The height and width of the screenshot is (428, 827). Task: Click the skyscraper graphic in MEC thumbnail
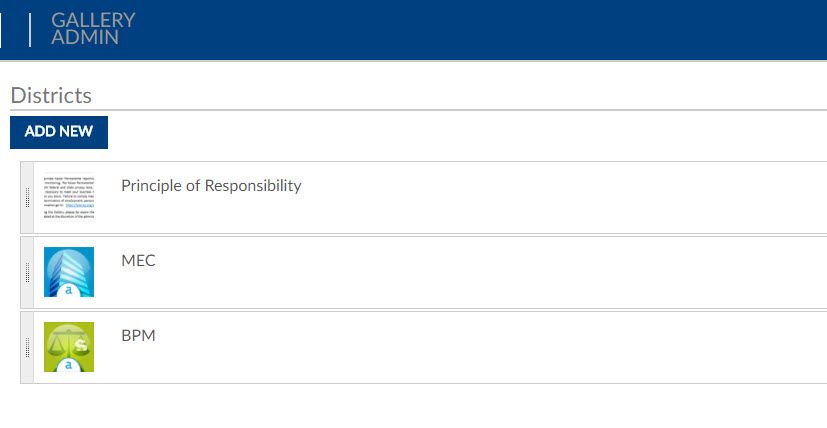point(64,265)
